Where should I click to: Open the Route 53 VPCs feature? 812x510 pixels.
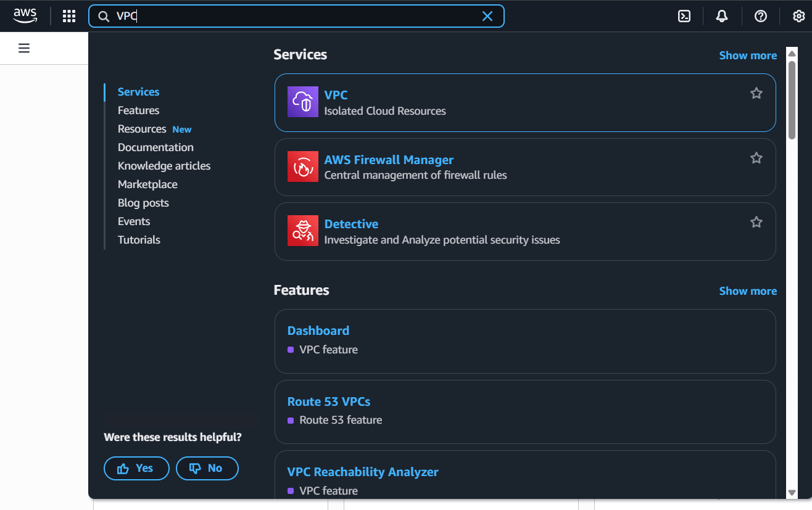click(x=329, y=401)
